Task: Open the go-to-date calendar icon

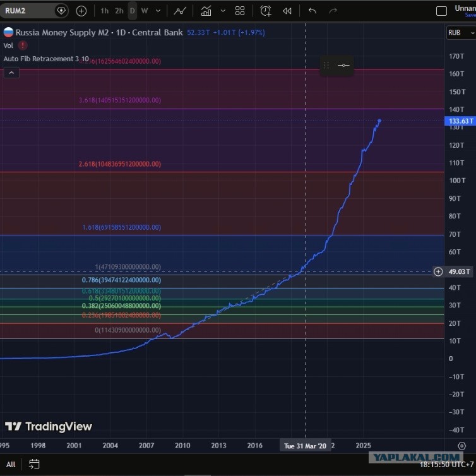Action: (34, 464)
